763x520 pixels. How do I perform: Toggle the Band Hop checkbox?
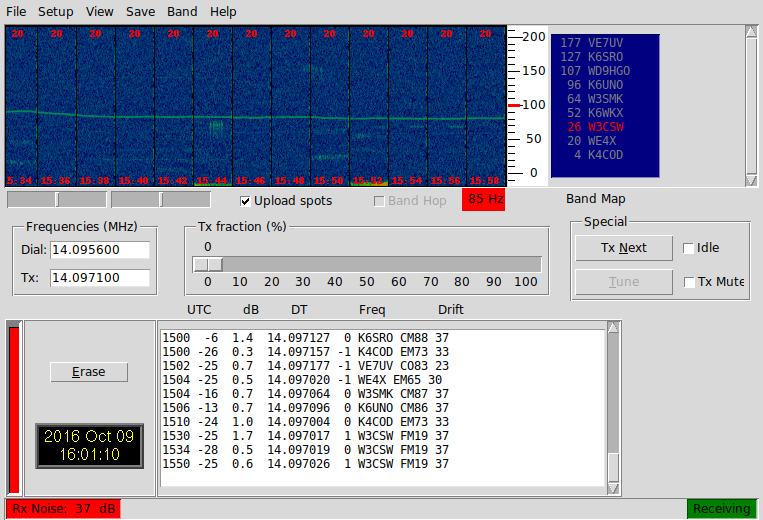click(379, 201)
